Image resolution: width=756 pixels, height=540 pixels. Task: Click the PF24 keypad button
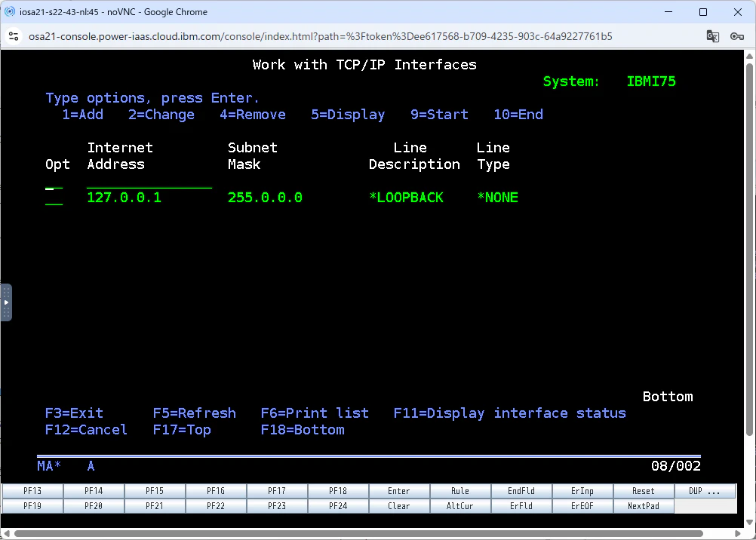point(338,506)
